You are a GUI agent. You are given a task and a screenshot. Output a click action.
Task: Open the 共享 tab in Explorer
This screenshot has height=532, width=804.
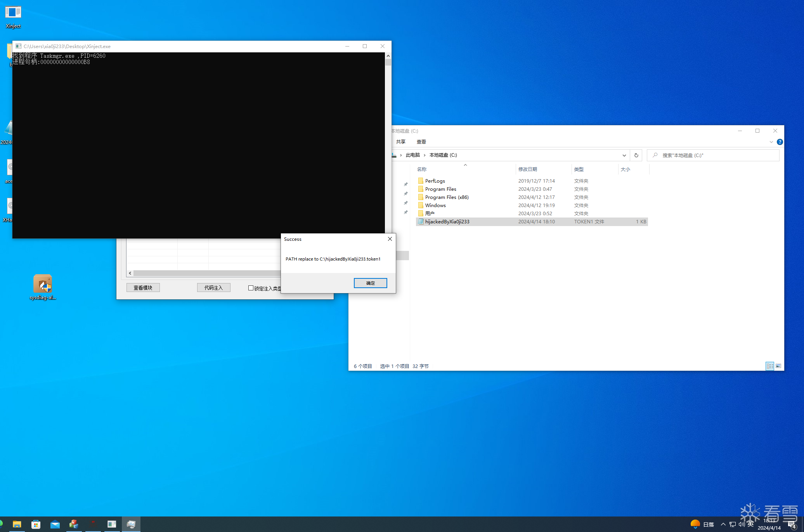tap(400, 142)
